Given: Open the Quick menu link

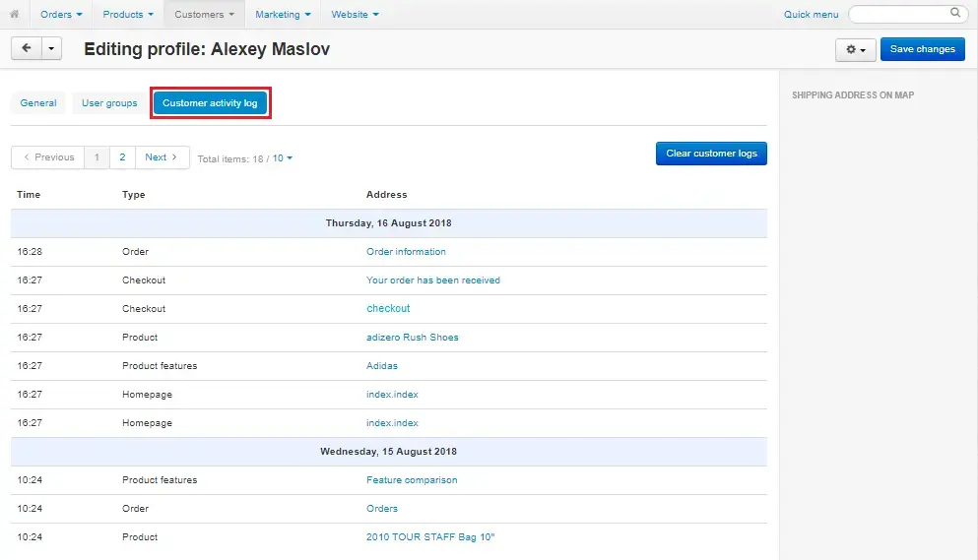Looking at the screenshot, I should 811,15.
